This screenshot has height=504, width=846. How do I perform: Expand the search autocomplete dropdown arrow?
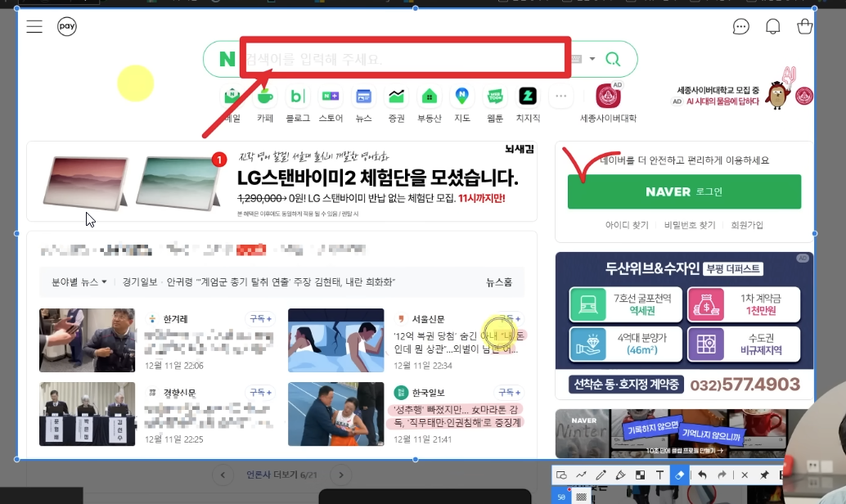[592, 59]
